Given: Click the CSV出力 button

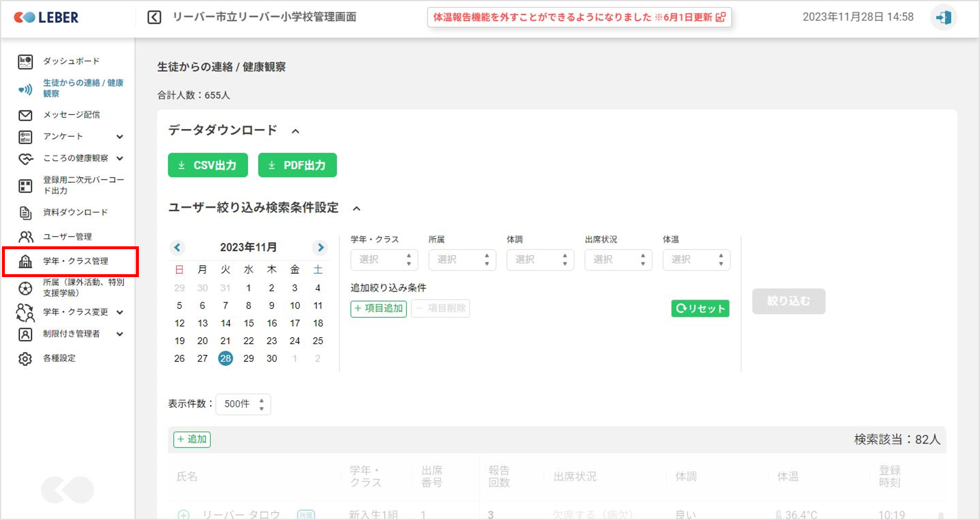Looking at the screenshot, I should pyautogui.click(x=208, y=165).
